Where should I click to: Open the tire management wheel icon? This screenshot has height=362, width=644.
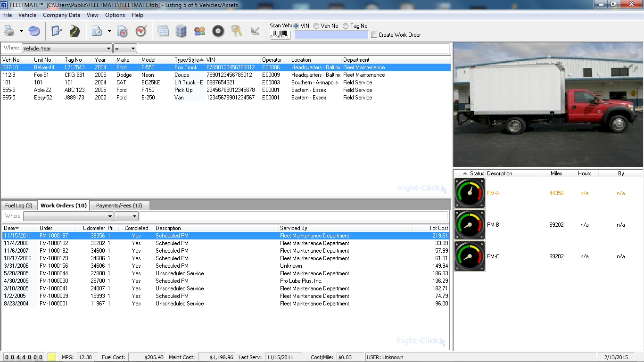[218, 31]
